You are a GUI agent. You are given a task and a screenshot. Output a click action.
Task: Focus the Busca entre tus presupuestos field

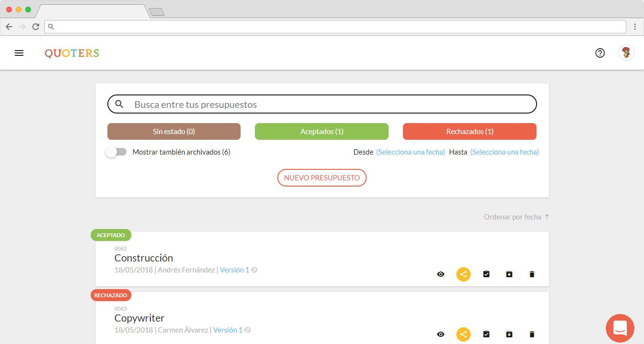tap(329, 104)
